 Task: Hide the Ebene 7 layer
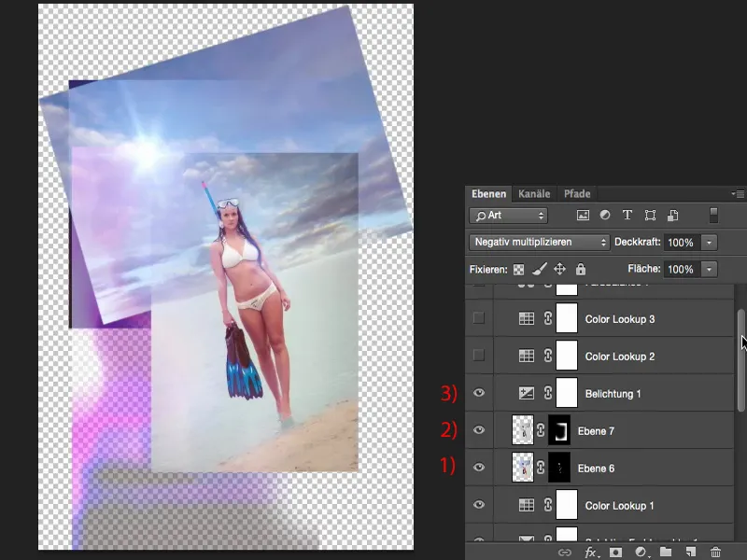[479, 430]
